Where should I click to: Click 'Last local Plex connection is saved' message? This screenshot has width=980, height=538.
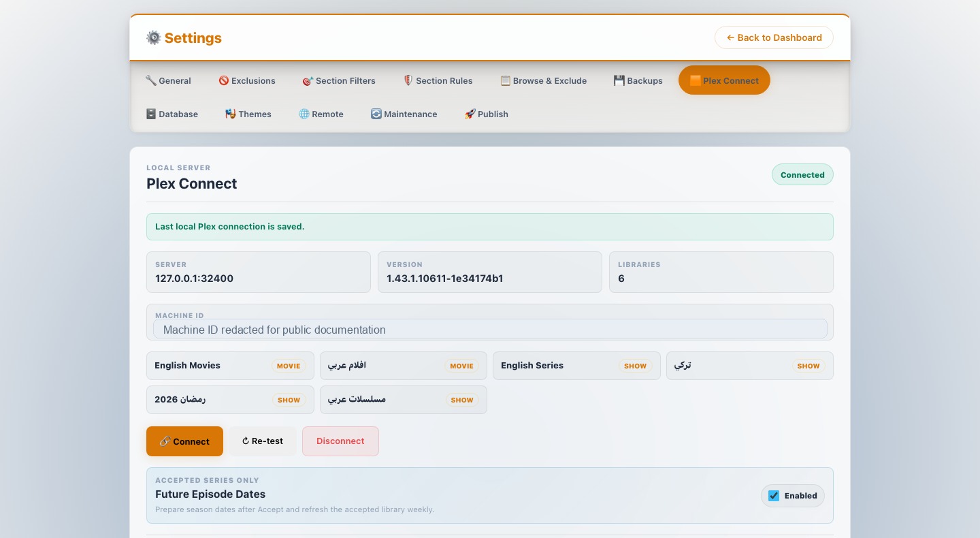click(230, 227)
